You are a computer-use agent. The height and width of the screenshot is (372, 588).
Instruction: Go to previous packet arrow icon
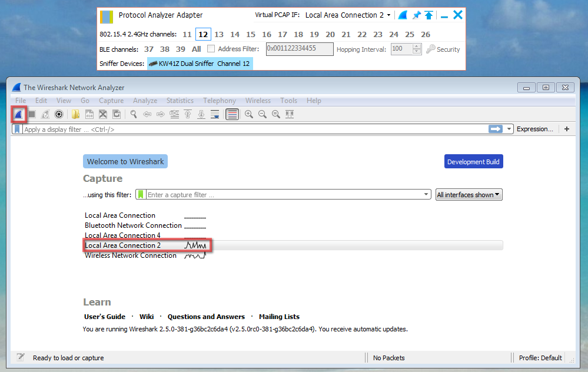(x=147, y=114)
